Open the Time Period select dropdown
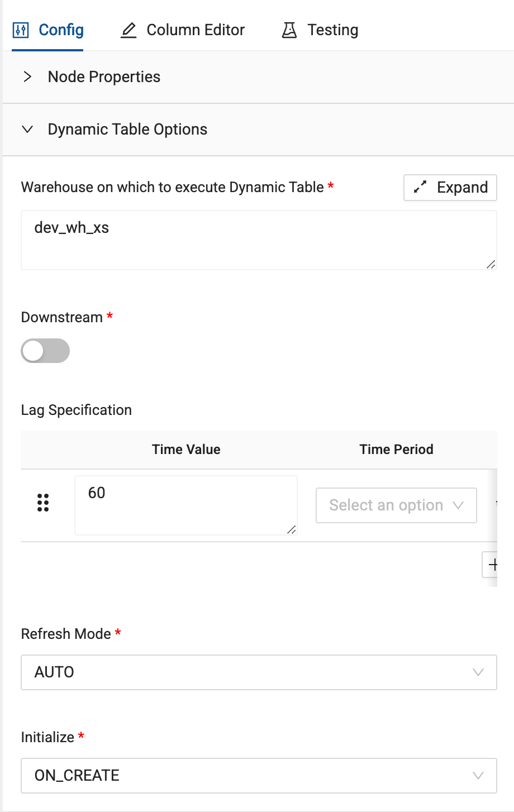Screen dimensions: 514x812 [396, 505]
